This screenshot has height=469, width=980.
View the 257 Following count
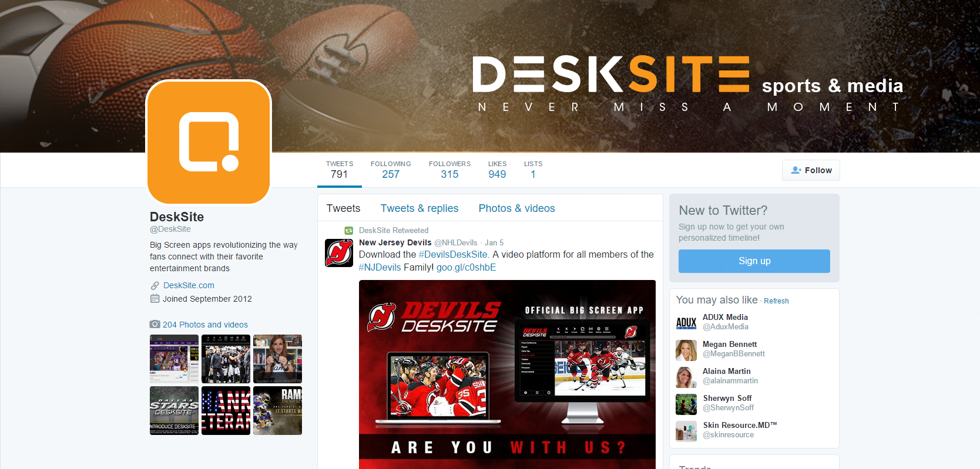click(391, 170)
